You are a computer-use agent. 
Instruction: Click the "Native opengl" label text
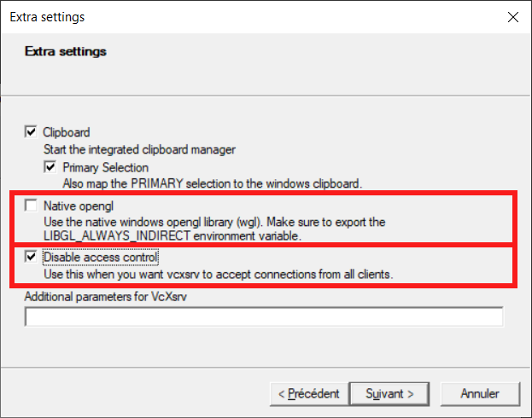[x=78, y=206]
